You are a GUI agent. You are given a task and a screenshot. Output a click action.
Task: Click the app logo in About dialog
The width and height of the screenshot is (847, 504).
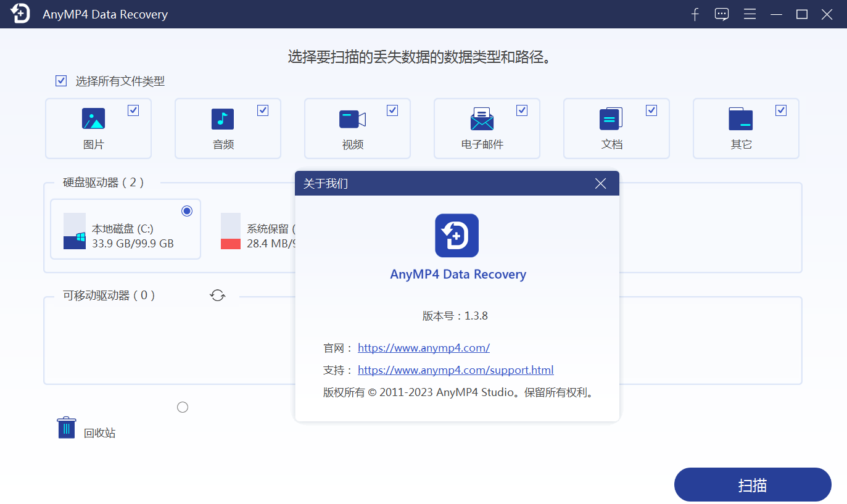pos(457,235)
